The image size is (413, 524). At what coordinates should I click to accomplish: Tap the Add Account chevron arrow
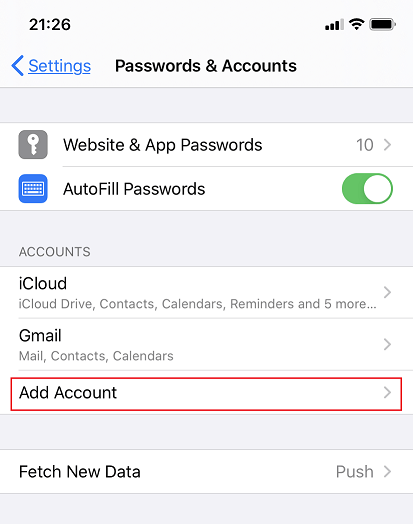(387, 392)
